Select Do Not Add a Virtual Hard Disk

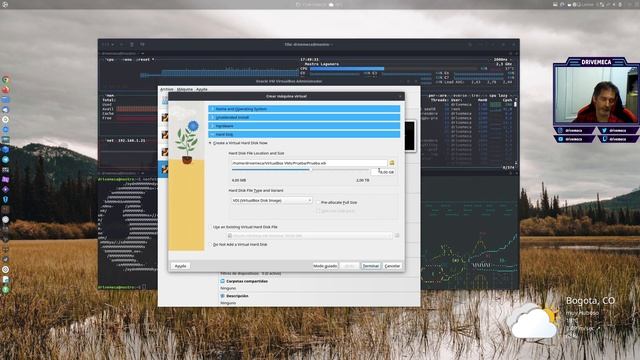click(x=238, y=244)
